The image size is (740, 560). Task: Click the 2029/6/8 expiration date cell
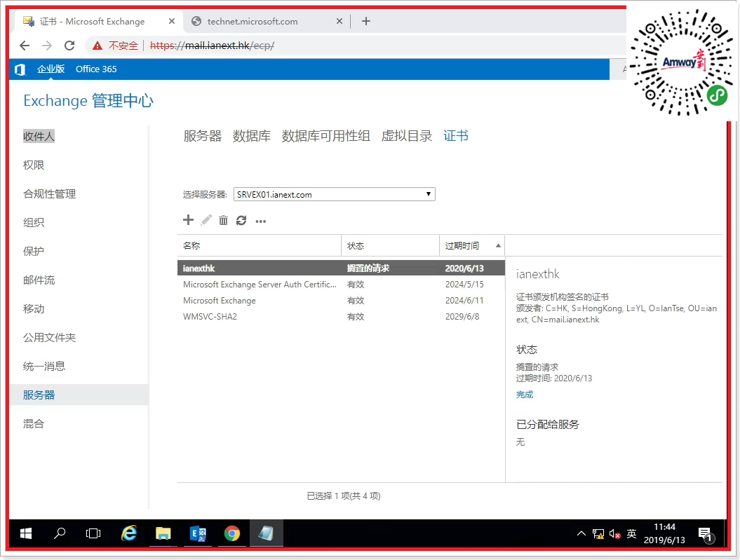pos(462,316)
